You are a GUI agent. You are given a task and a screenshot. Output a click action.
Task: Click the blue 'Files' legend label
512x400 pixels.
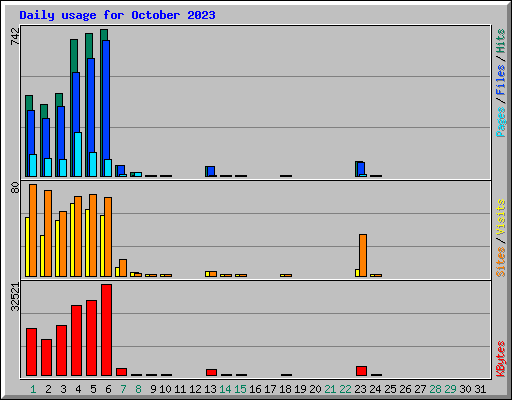(500, 80)
